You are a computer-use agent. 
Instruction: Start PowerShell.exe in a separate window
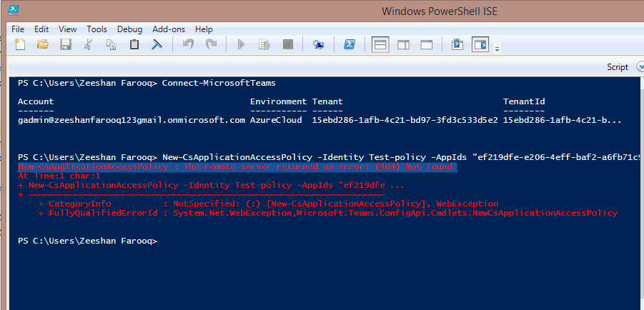[x=350, y=44]
